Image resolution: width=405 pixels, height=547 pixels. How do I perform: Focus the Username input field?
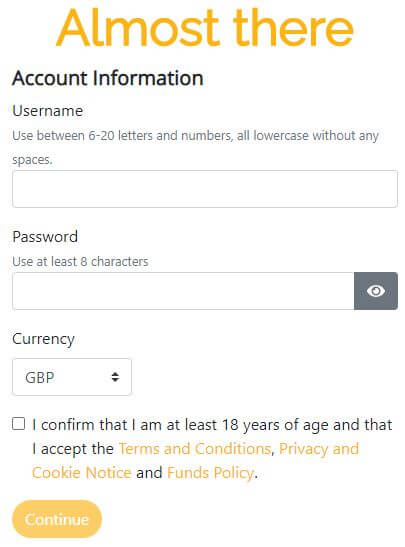point(205,189)
